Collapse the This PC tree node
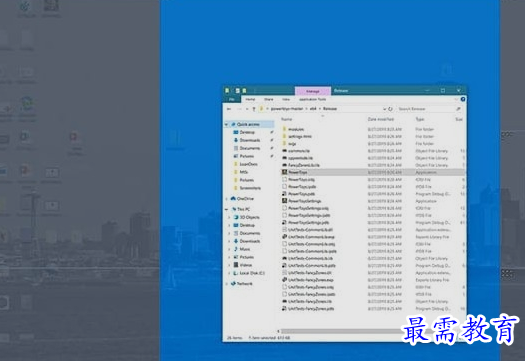 [x=227, y=209]
